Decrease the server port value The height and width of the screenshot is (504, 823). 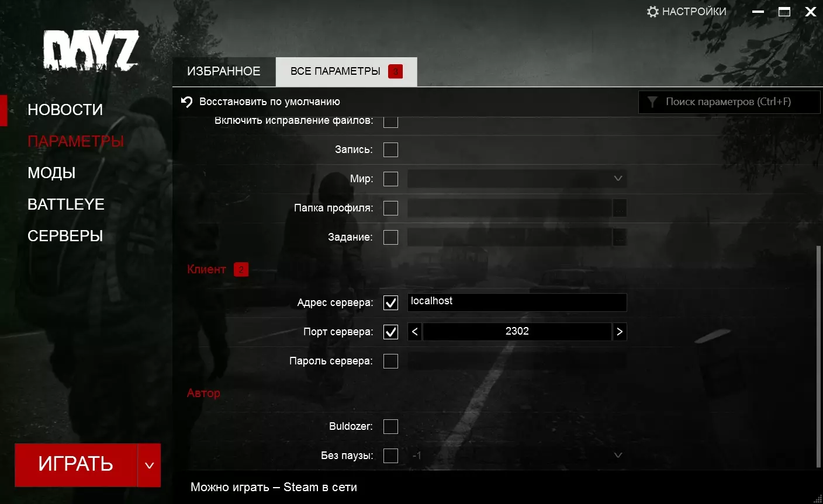tap(415, 332)
